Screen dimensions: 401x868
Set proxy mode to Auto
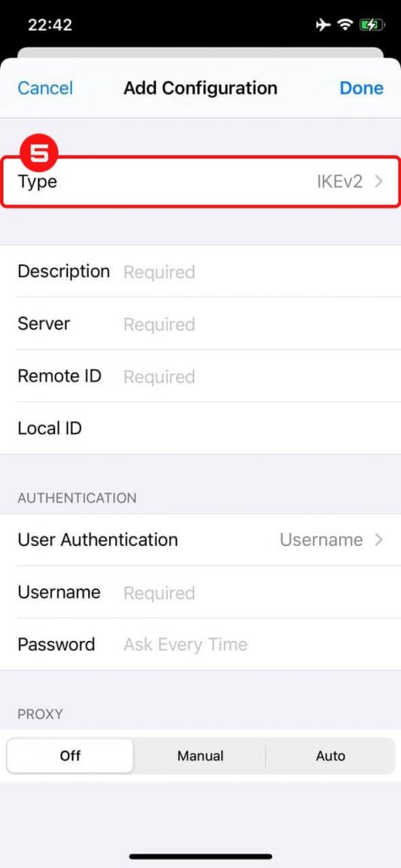tap(331, 755)
